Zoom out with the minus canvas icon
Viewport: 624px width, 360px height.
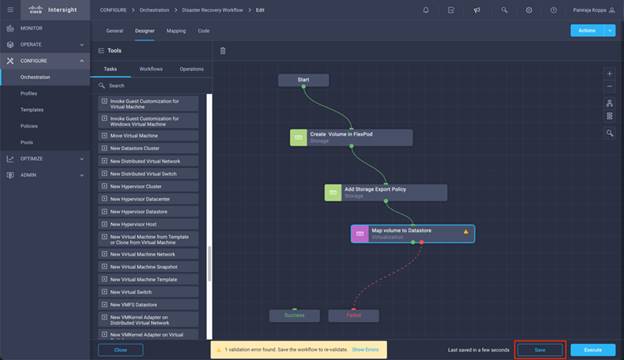point(609,86)
